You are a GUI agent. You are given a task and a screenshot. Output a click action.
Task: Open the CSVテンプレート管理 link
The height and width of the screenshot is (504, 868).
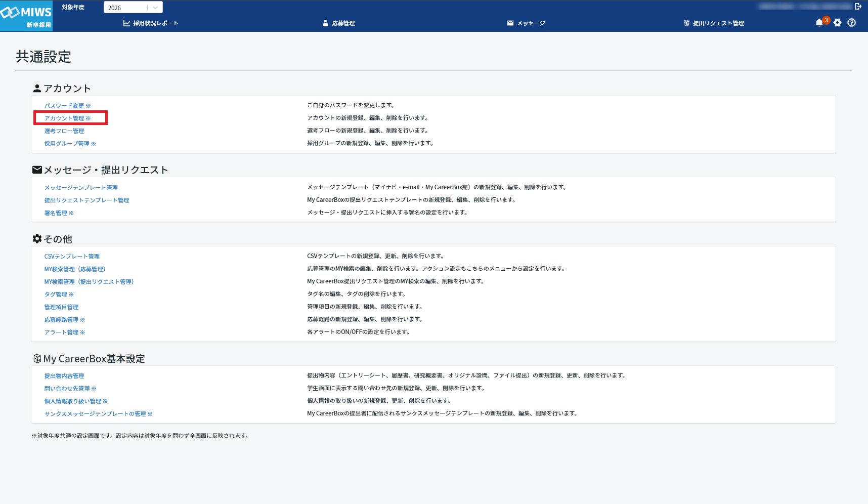click(72, 257)
